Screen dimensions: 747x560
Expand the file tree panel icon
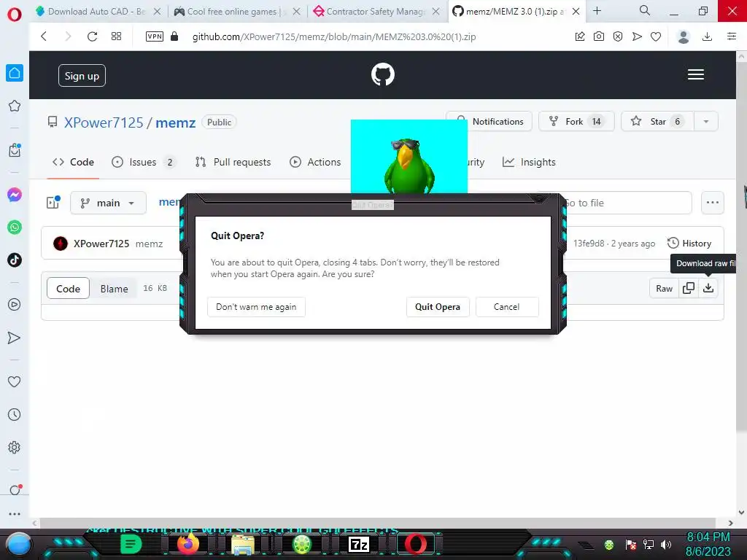pyautogui.click(x=53, y=203)
